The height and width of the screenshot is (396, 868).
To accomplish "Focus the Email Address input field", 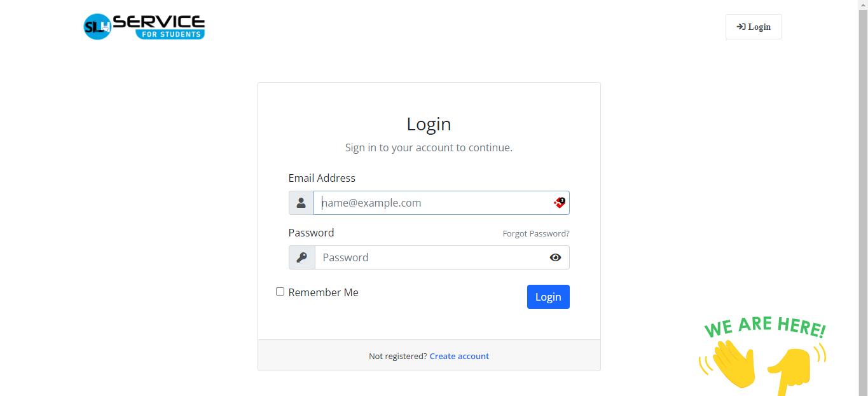I will 432,203.
